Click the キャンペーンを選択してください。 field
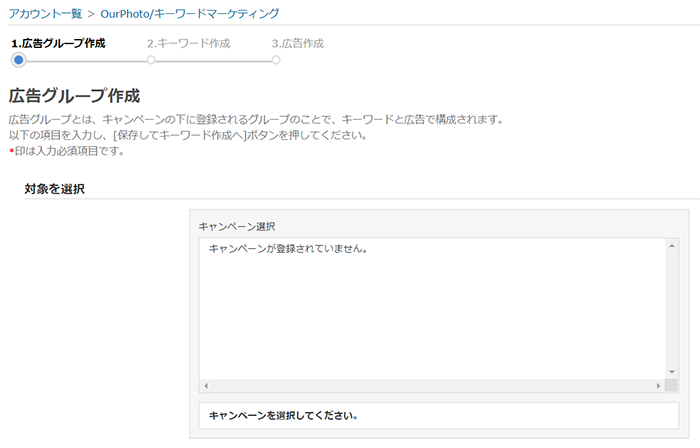 [439, 415]
